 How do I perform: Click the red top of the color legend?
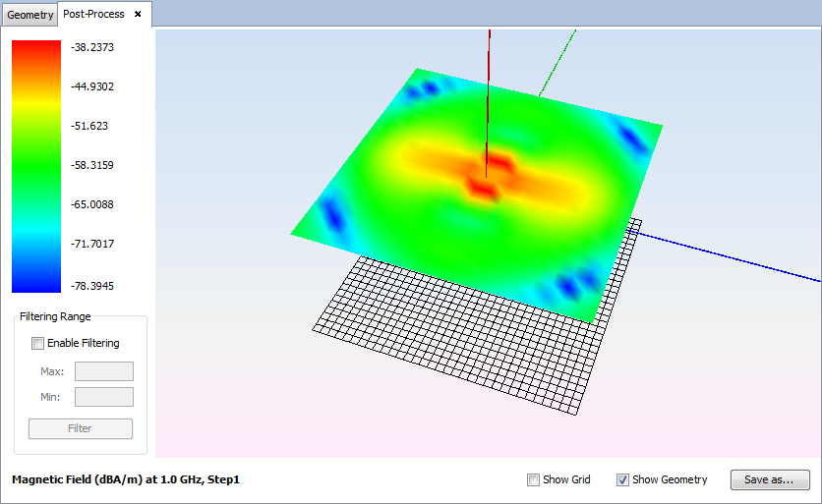(x=36, y=47)
